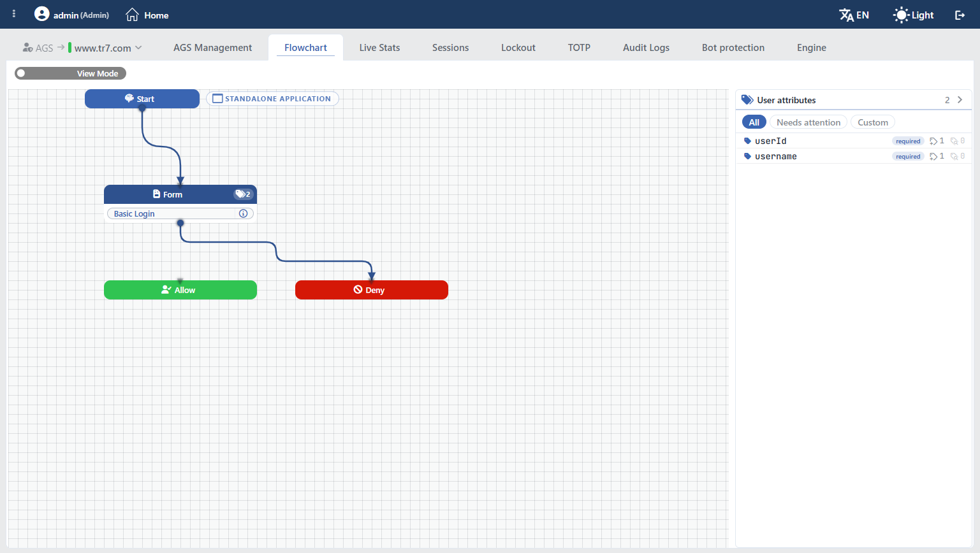Select the green Allow node

click(x=180, y=290)
